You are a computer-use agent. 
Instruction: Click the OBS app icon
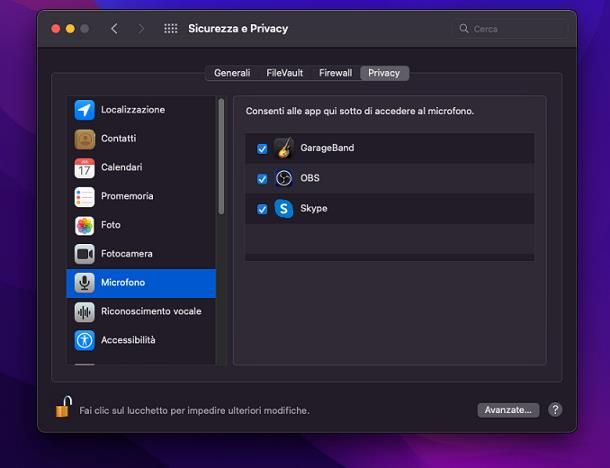click(x=284, y=178)
